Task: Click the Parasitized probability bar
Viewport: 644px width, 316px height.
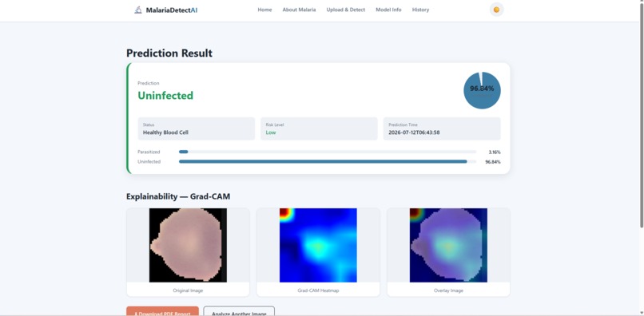Action: [328, 152]
